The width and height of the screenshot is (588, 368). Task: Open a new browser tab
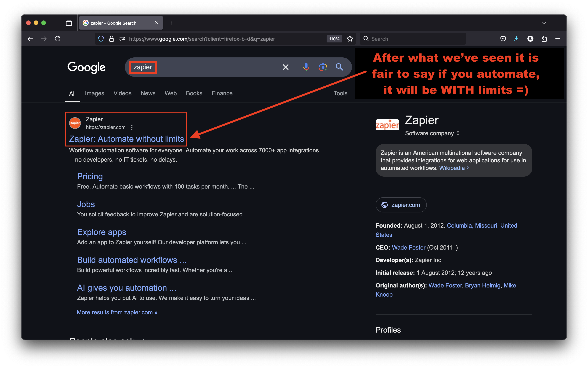[x=171, y=23]
